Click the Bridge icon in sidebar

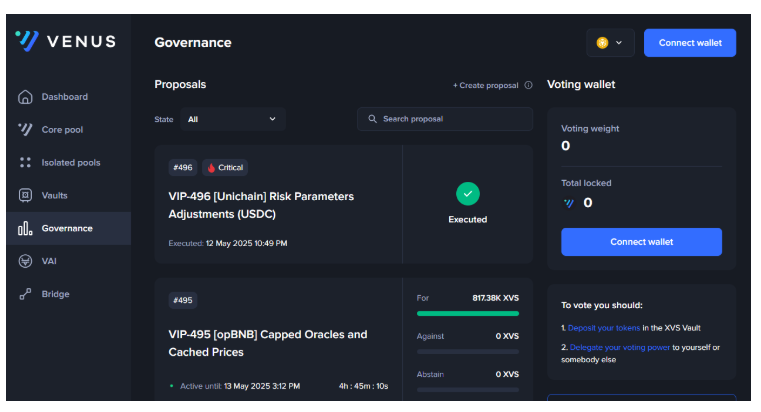pos(25,294)
